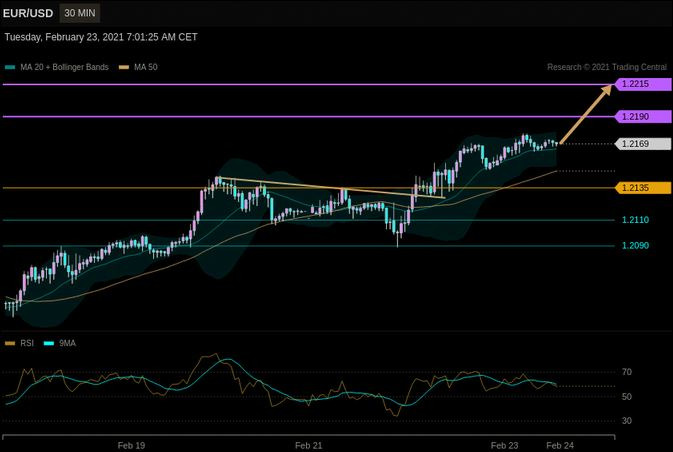Screen dimensions: 673x452
Task: Click the RSI legend label
Action: pyautogui.click(x=27, y=343)
